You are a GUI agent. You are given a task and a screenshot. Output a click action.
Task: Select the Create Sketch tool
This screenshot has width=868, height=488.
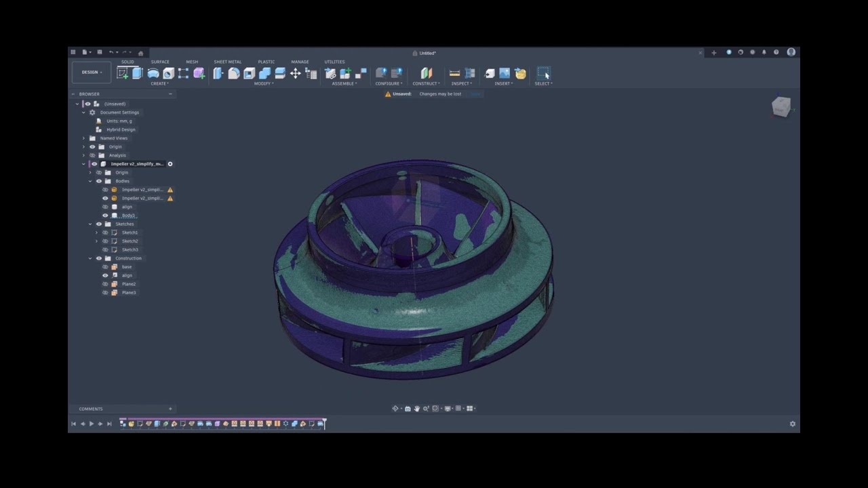122,73
